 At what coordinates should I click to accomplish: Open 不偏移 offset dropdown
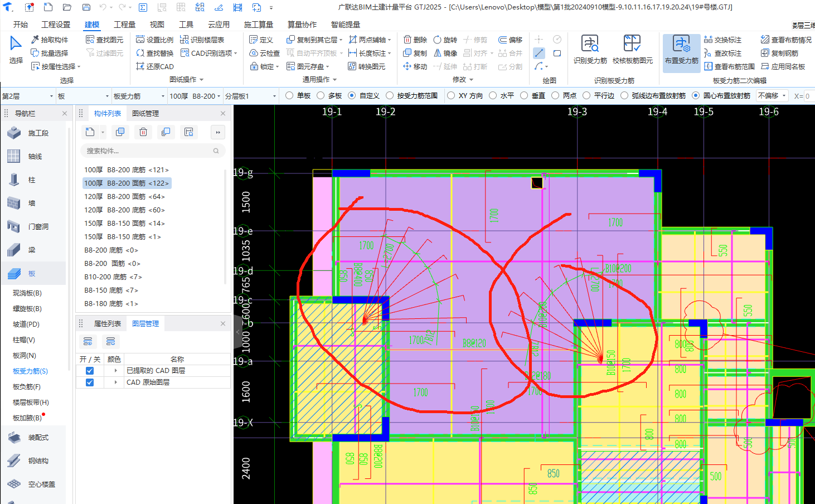[x=772, y=96]
